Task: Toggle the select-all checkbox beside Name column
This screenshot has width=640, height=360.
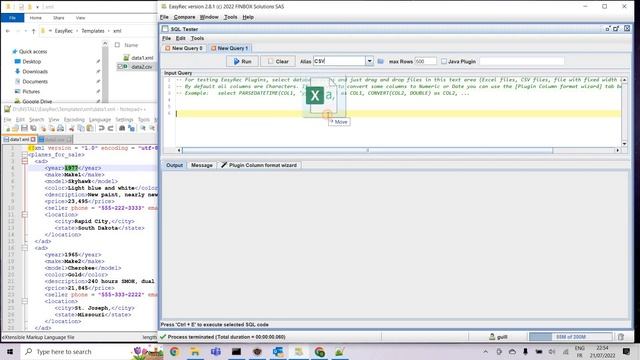Action: point(117,45)
